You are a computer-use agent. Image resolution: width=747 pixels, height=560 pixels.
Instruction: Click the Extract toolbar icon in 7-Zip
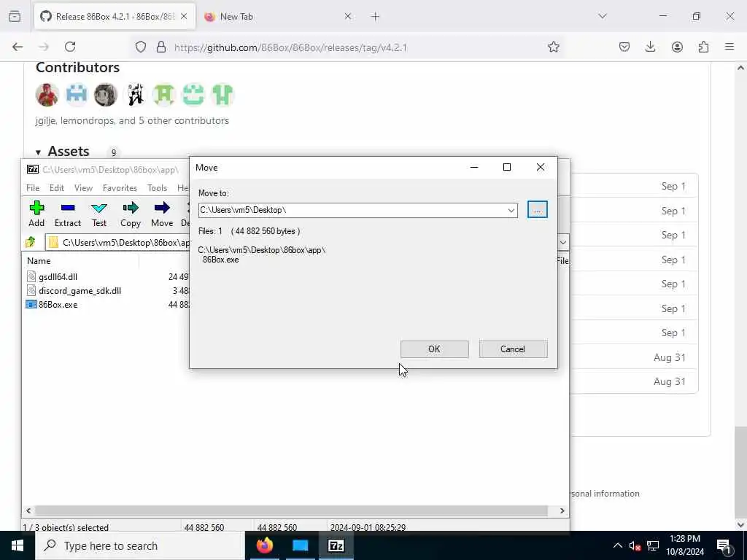click(68, 214)
